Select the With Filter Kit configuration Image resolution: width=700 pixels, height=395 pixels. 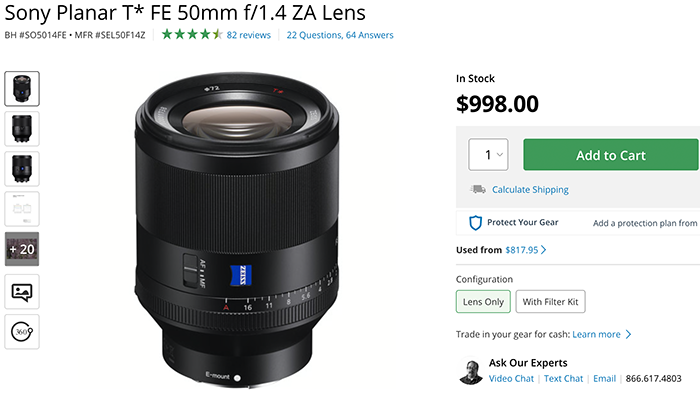550,302
